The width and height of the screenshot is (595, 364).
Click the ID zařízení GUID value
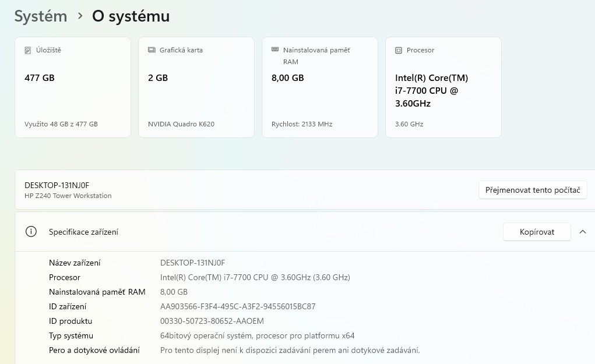click(x=238, y=306)
